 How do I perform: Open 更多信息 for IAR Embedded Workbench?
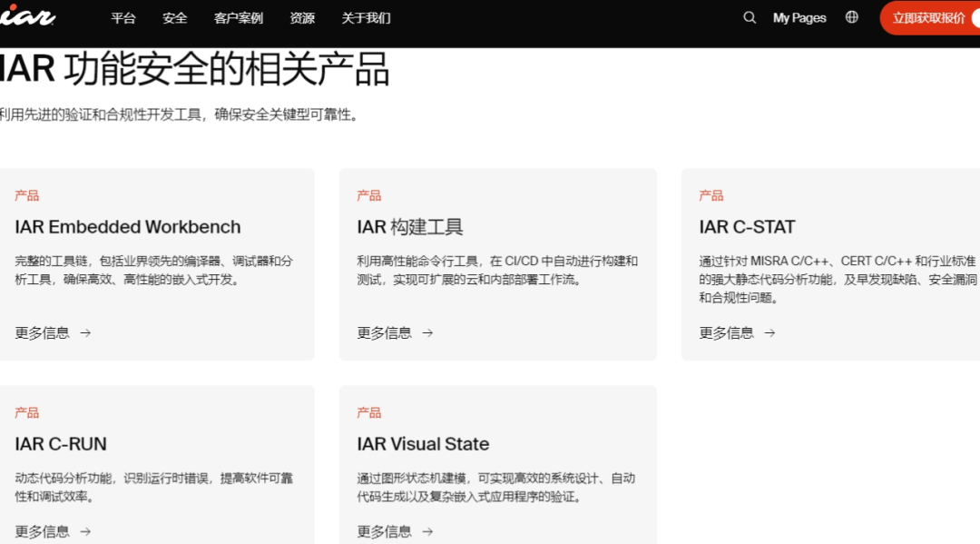[x=54, y=333]
